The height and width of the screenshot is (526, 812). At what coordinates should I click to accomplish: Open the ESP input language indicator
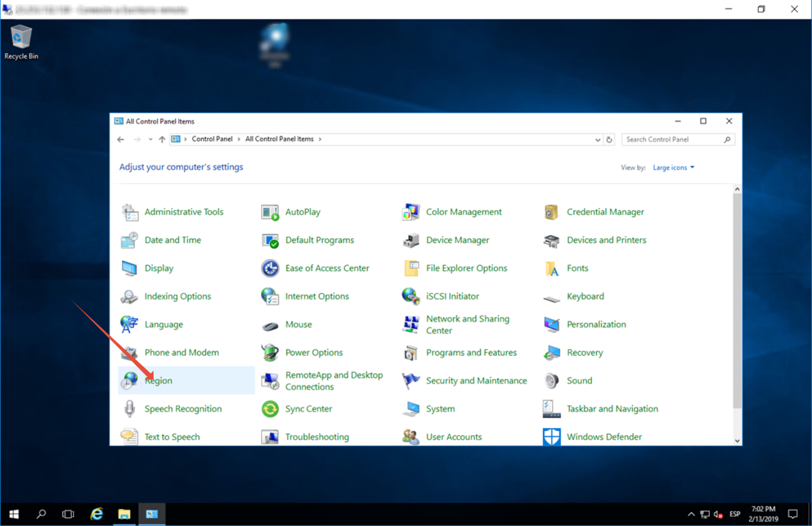[x=735, y=514]
